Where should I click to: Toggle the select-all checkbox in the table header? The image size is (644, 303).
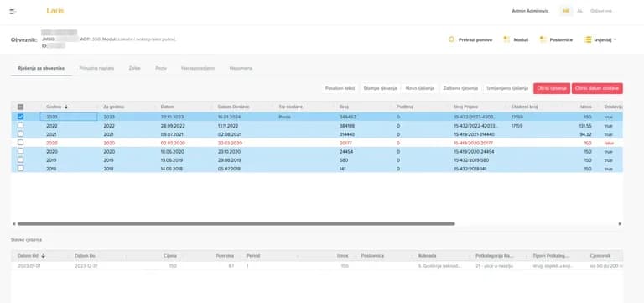20,107
